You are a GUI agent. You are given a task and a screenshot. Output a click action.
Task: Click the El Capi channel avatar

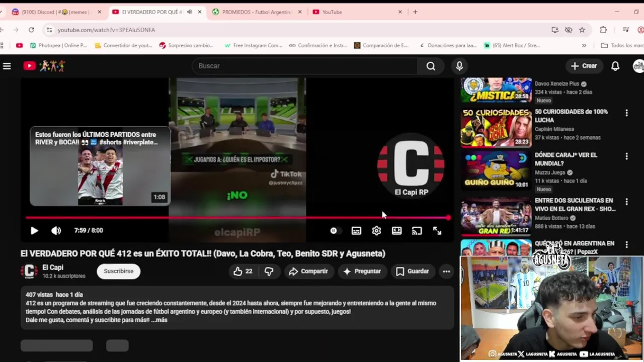29,271
